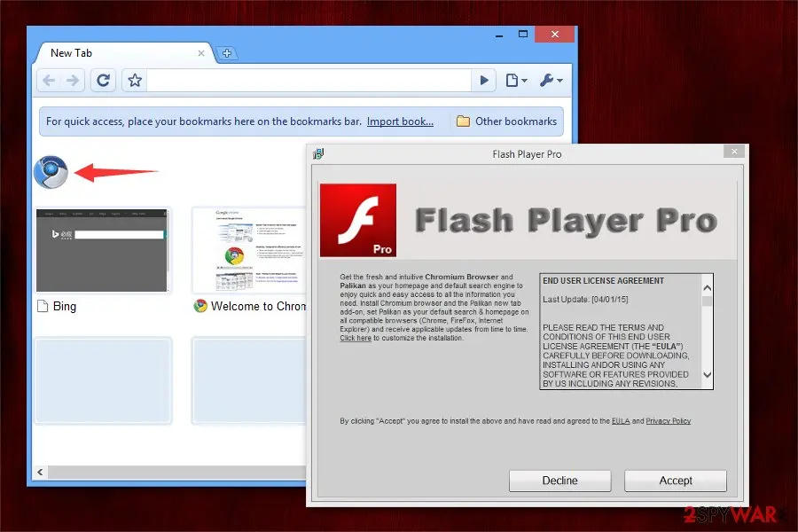Open the wrench tools menu
This screenshot has height=532, width=798.
coord(552,81)
